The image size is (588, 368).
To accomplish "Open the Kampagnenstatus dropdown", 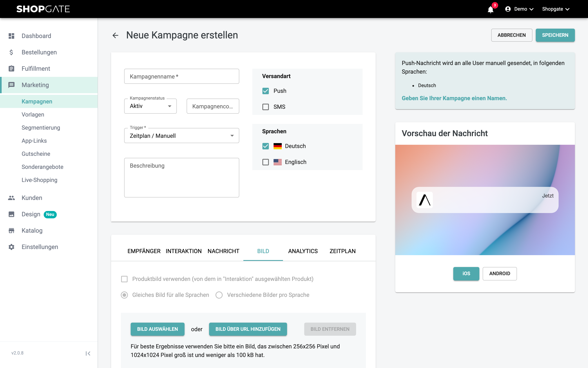I will coord(150,106).
